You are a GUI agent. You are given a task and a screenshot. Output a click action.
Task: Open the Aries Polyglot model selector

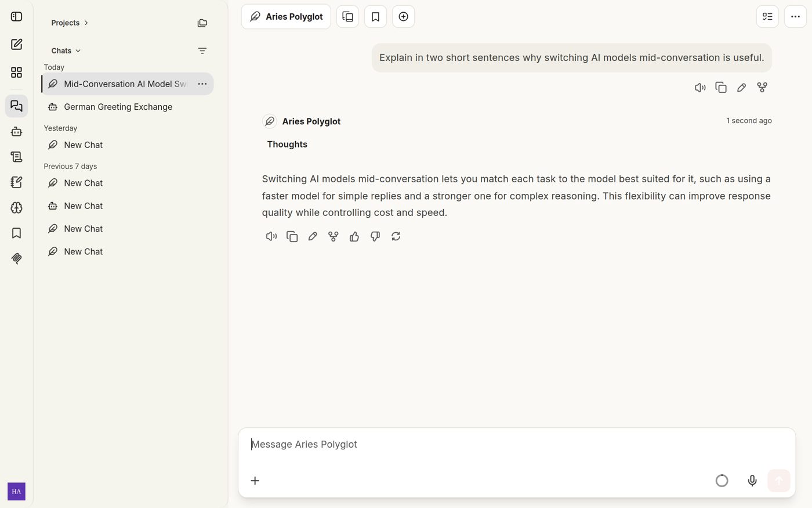tap(286, 17)
